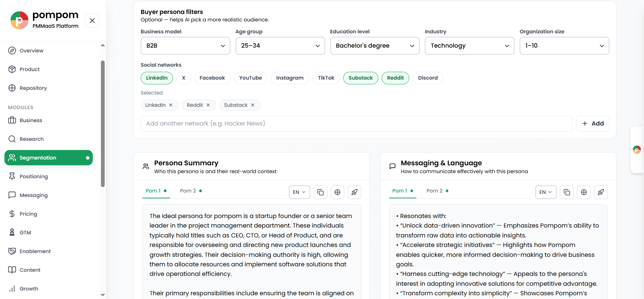The image size is (644, 299).
Task: Focus the Add another network field
Action: click(356, 123)
